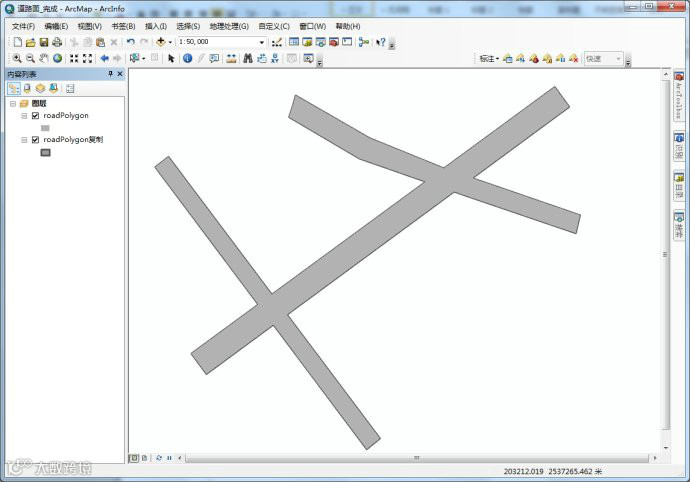The image size is (690, 482).
Task: Click the Find Route icon
Action: [x=262, y=58]
